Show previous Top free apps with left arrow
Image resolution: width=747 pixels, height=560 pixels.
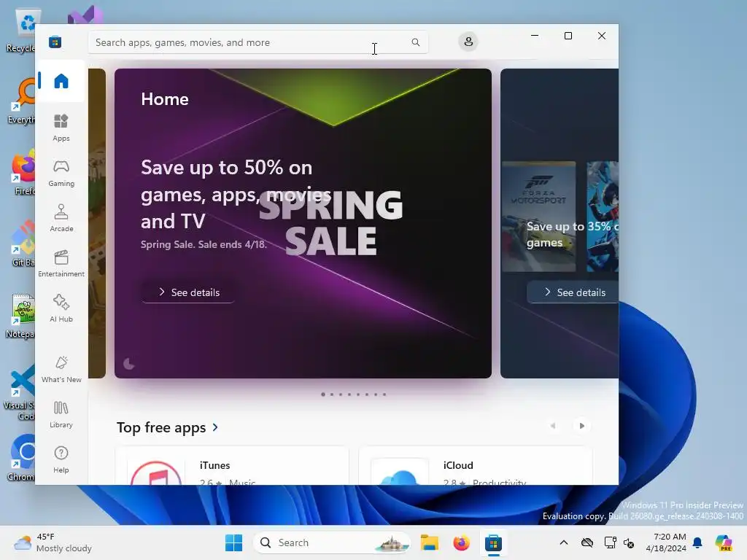point(553,426)
